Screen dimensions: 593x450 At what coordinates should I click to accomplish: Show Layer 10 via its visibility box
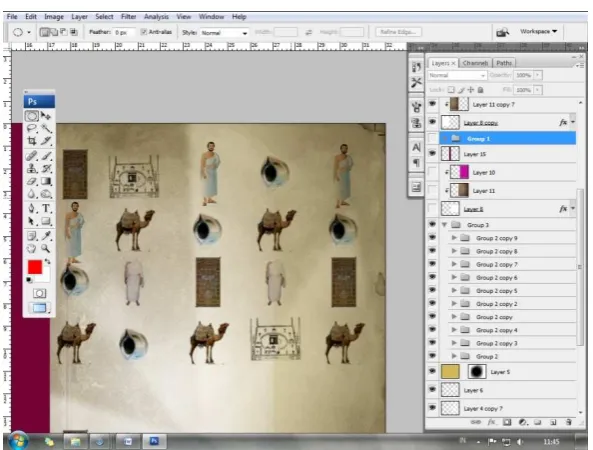[x=432, y=172]
